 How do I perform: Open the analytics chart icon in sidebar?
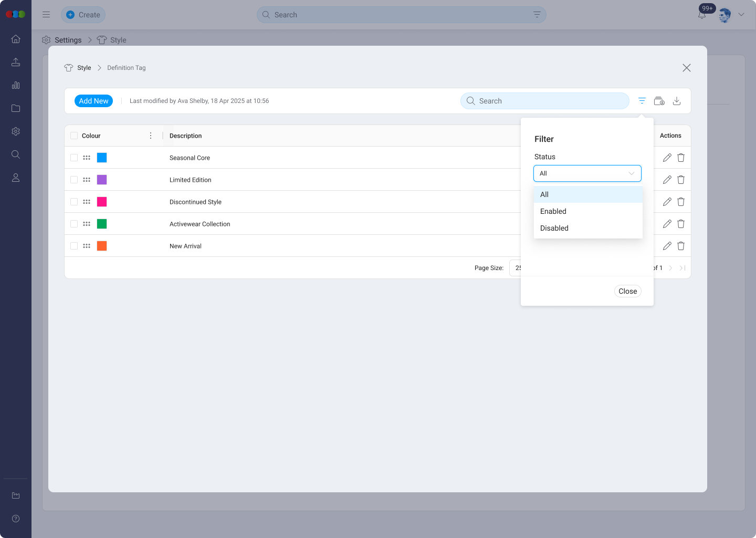pyautogui.click(x=16, y=85)
